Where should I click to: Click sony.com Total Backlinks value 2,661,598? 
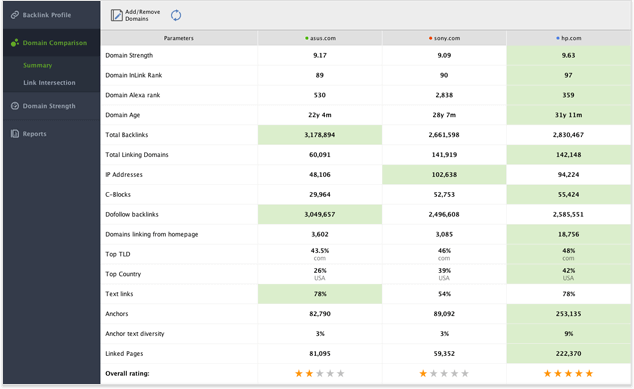tap(444, 135)
